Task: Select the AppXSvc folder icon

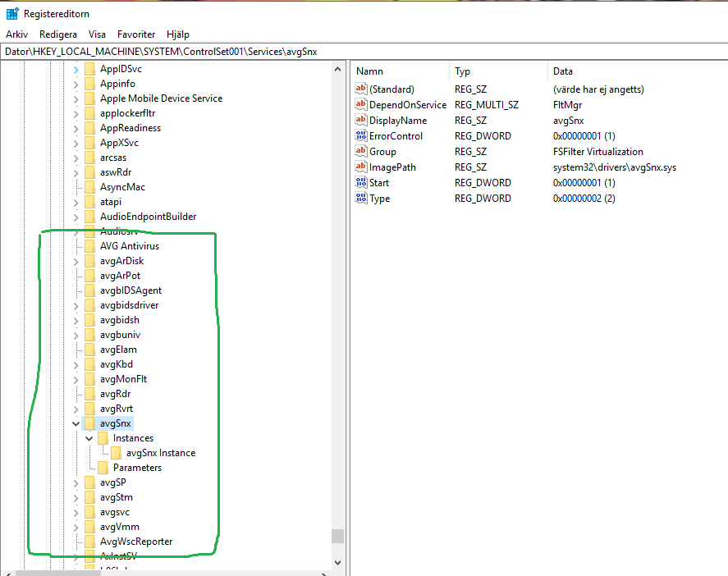Action: coord(90,143)
